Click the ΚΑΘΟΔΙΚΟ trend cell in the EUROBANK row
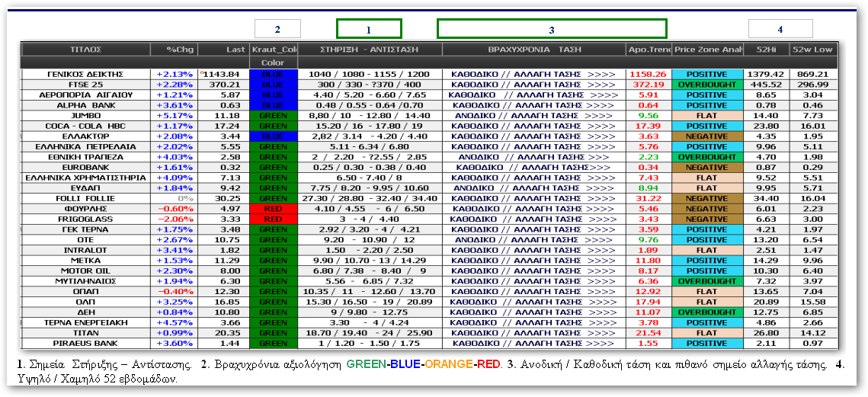 [x=534, y=167]
